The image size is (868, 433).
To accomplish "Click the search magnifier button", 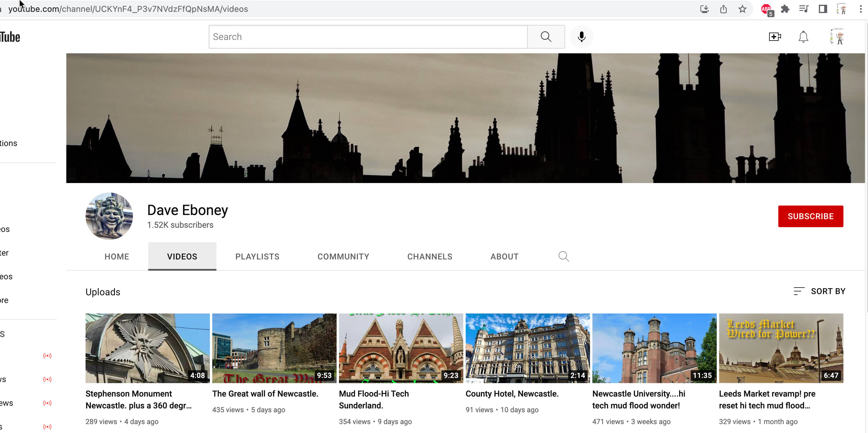I will click(546, 36).
